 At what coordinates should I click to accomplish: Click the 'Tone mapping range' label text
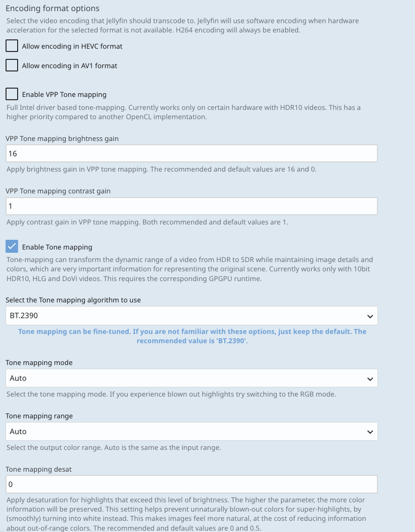tap(39, 416)
